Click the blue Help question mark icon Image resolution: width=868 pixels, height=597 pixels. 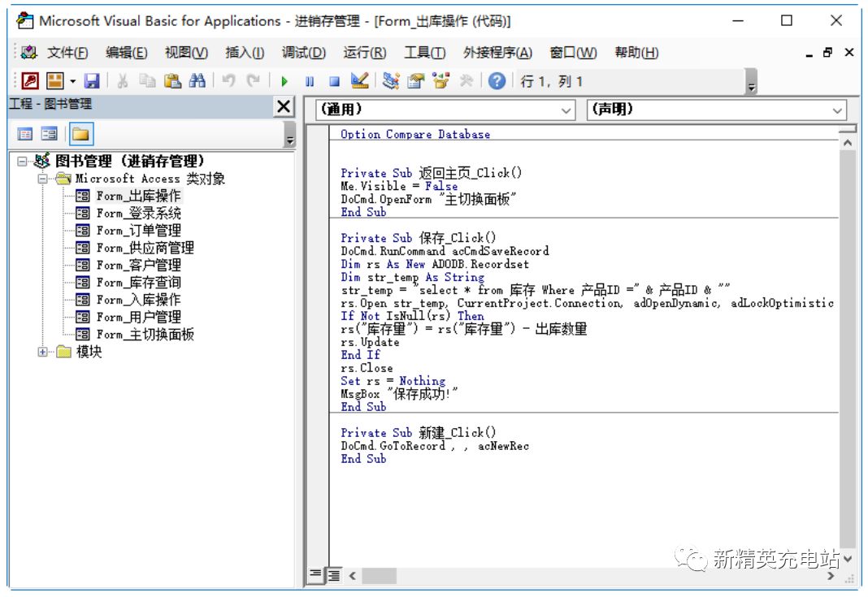(497, 81)
